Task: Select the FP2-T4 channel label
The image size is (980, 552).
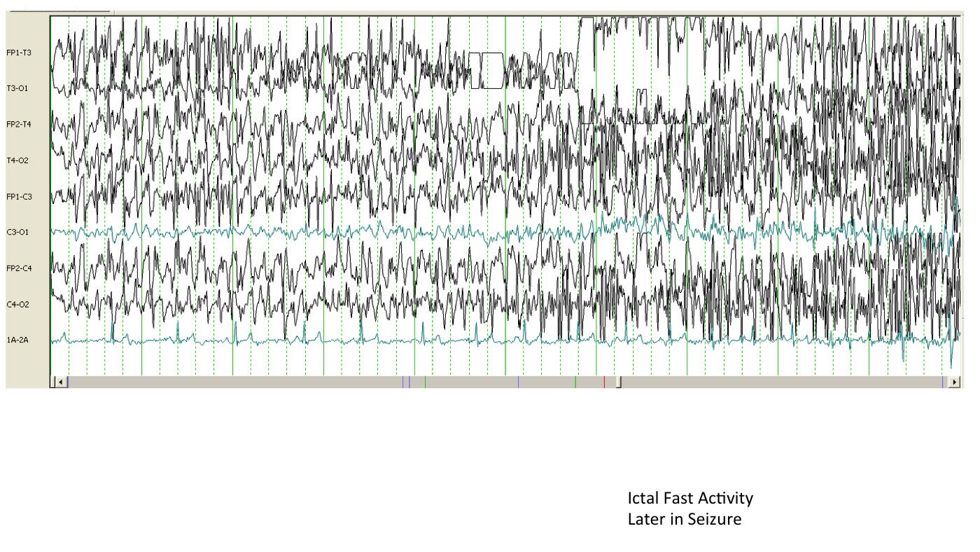Action: tap(19, 124)
